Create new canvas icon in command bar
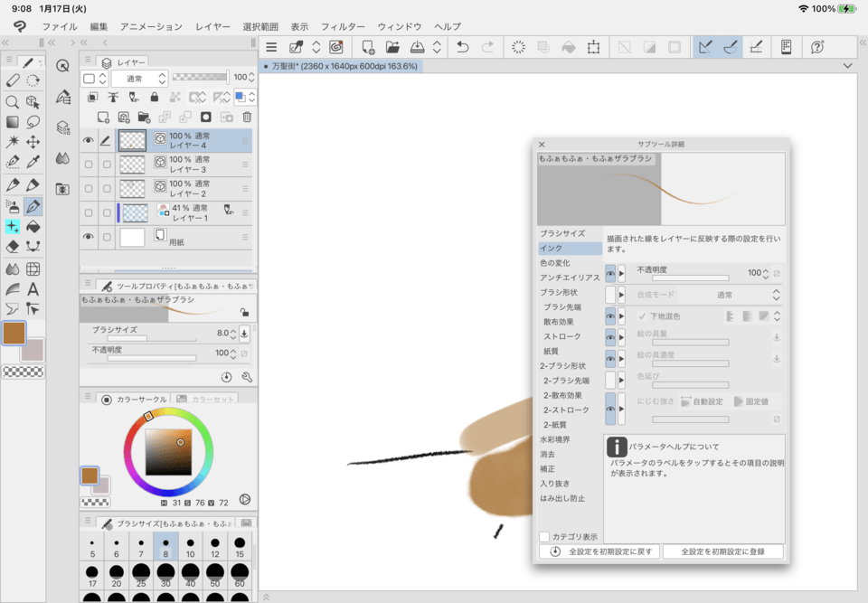Image resolution: width=868 pixels, height=603 pixels. (x=368, y=47)
